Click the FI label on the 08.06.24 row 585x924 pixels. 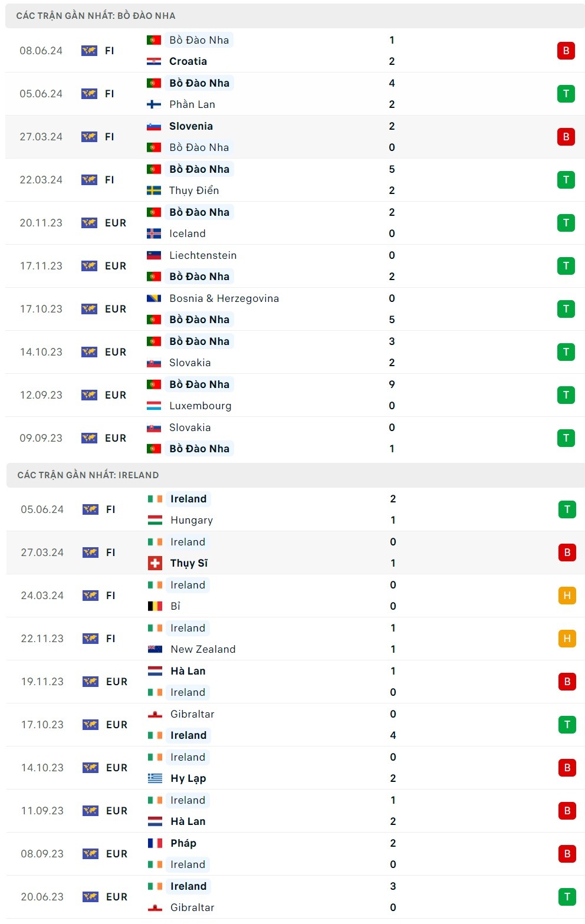pos(110,51)
